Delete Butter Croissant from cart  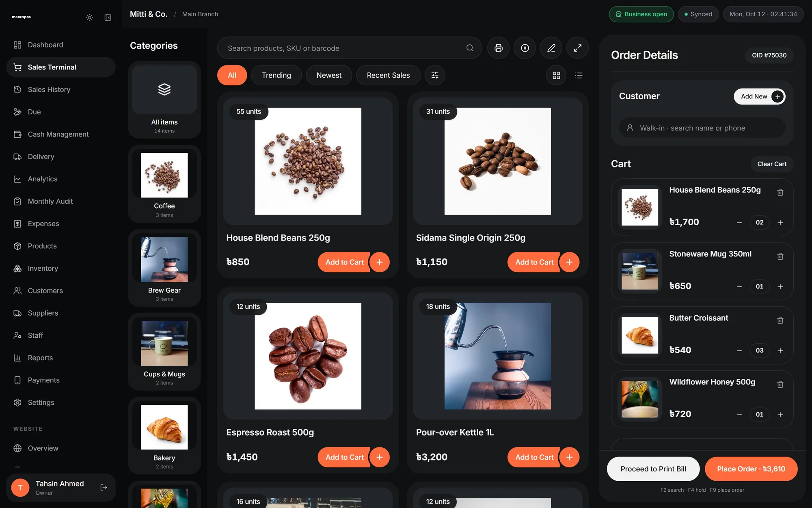coord(780,320)
